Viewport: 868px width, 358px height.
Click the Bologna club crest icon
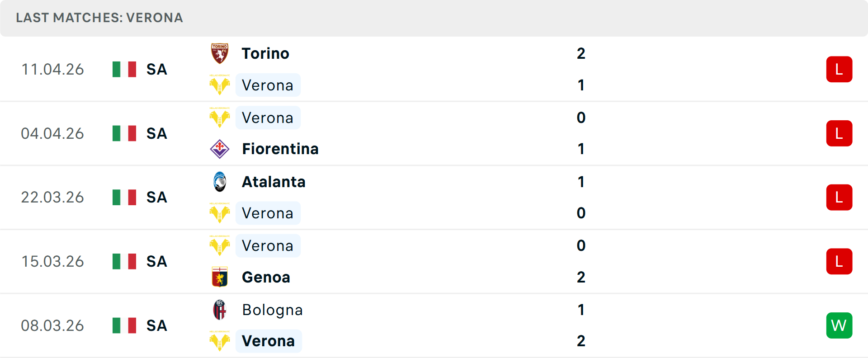(x=220, y=310)
